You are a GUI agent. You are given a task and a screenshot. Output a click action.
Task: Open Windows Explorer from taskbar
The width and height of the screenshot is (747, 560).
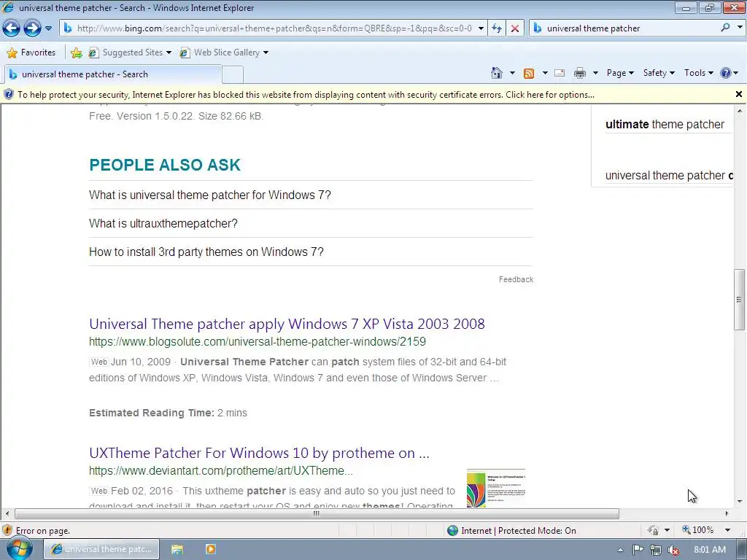(177, 549)
